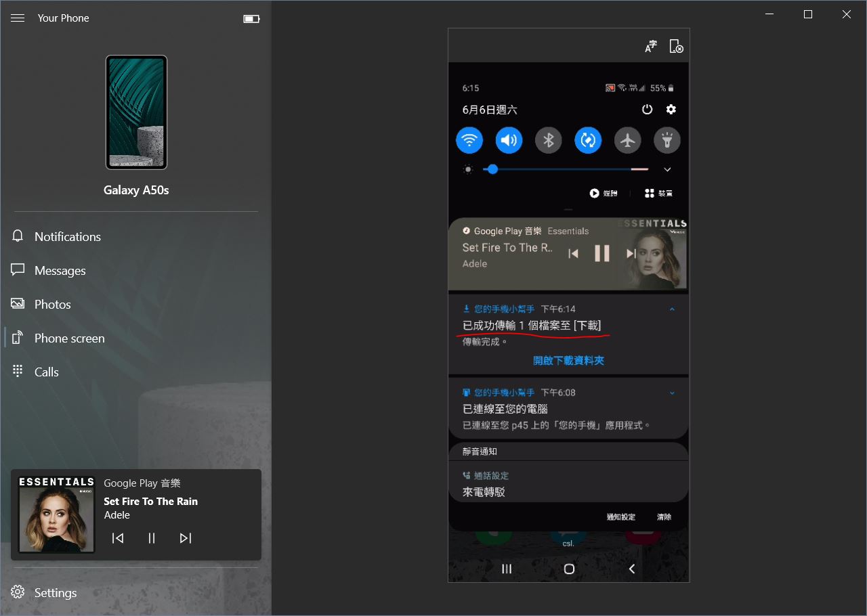The image size is (867, 616).
Task: Tap the 裝置 devices button
Action: click(659, 193)
